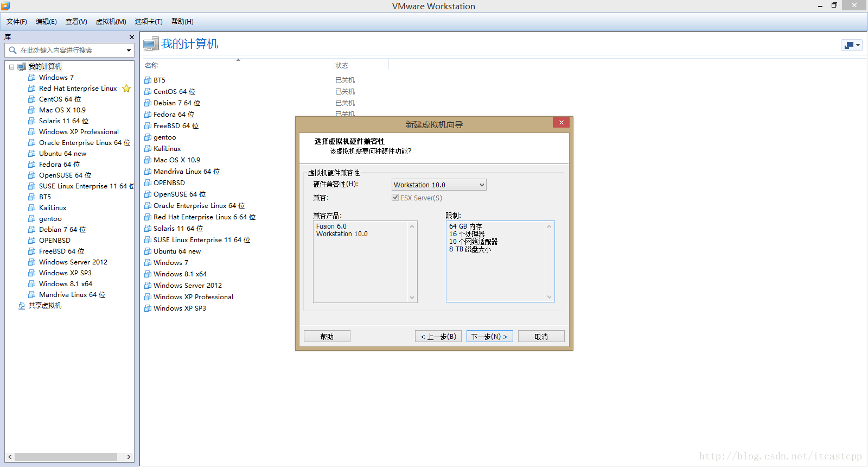Click the Mac OS X 10.9 VM icon in library tree
Viewport: 868px width, 467px height.
click(32, 110)
